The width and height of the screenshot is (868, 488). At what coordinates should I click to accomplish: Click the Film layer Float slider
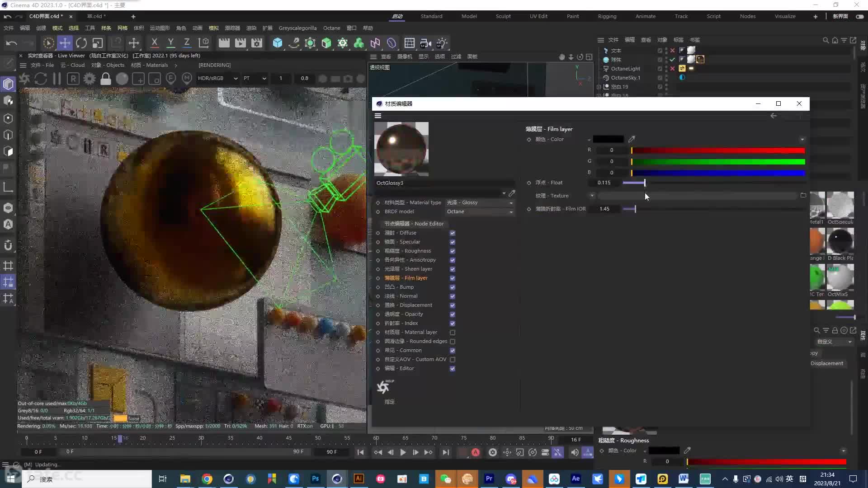[713, 183]
